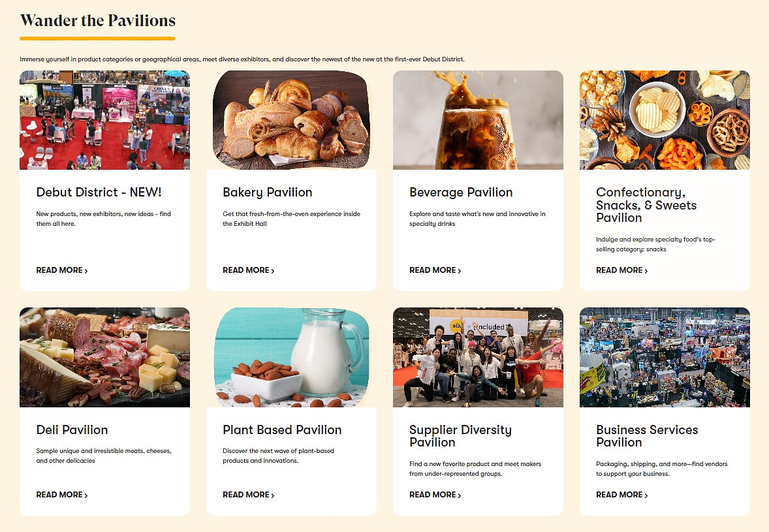This screenshot has height=532, width=769.
Task: Click Read More under Deli Pavilion
Action: click(x=62, y=495)
